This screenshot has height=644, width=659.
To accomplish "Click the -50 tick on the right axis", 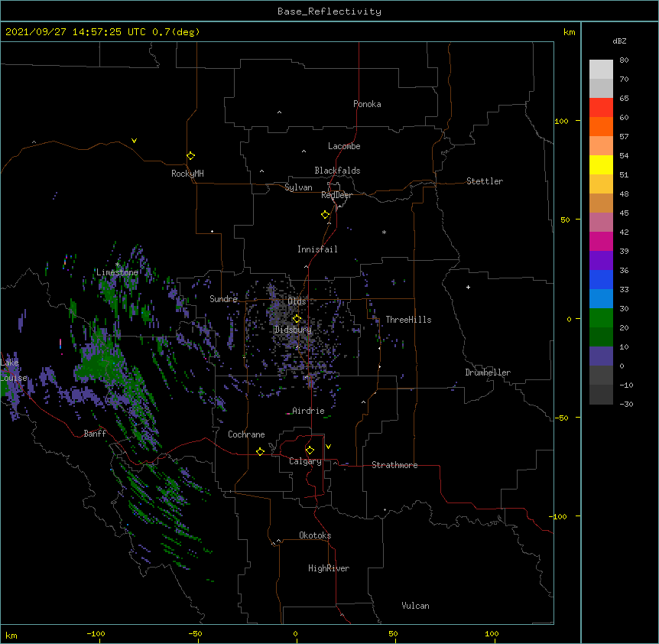I will click(x=561, y=418).
